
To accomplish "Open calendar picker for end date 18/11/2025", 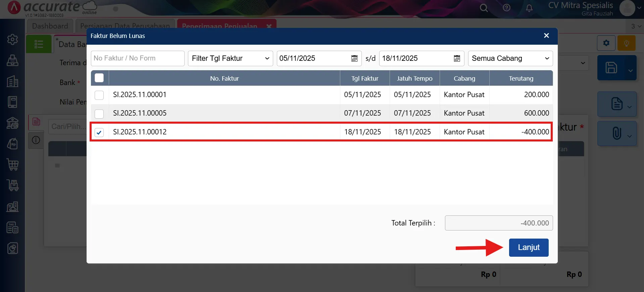I will pyautogui.click(x=457, y=58).
